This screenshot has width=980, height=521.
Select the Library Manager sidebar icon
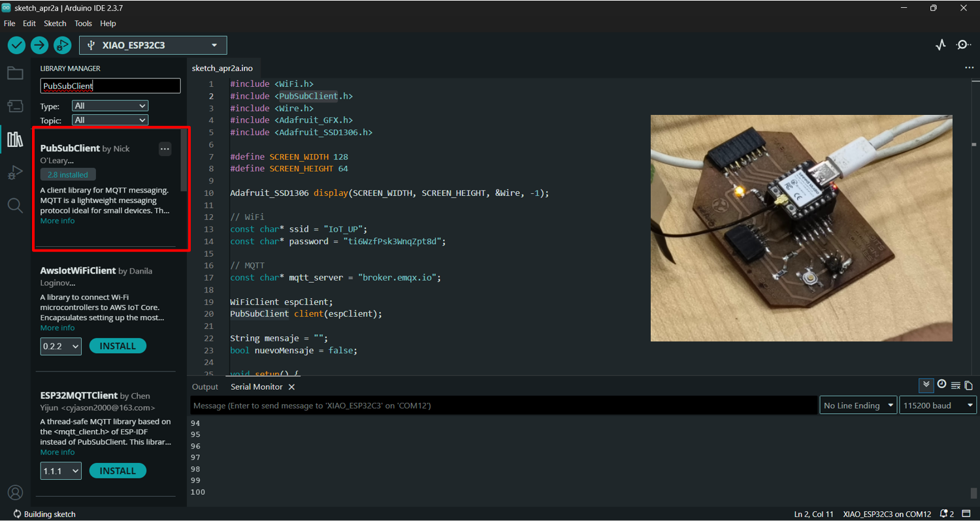point(15,139)
